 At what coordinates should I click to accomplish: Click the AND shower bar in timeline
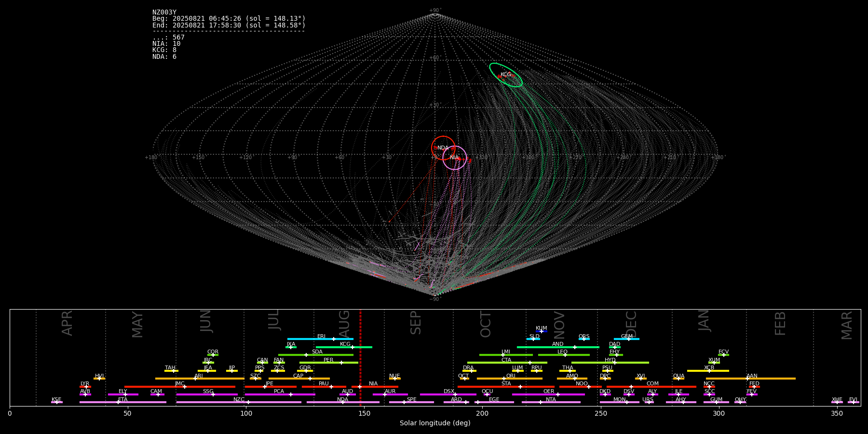pyautogui.click(x=558, y=347)
